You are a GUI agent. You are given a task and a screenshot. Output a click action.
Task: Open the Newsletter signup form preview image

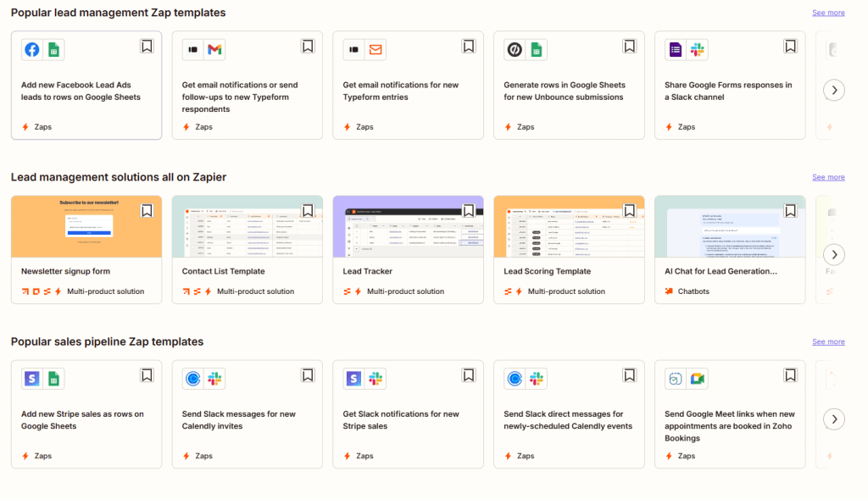pos(86,226)
